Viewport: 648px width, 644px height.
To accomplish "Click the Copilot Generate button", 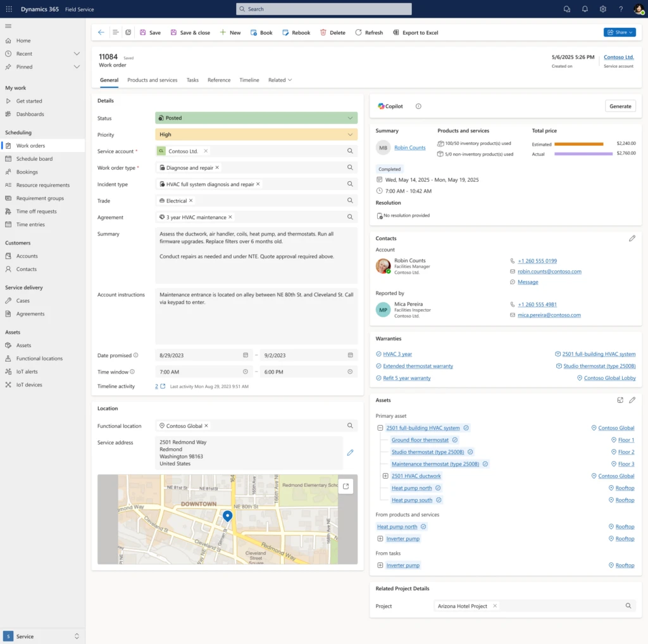I will click(x=620, y=106).
